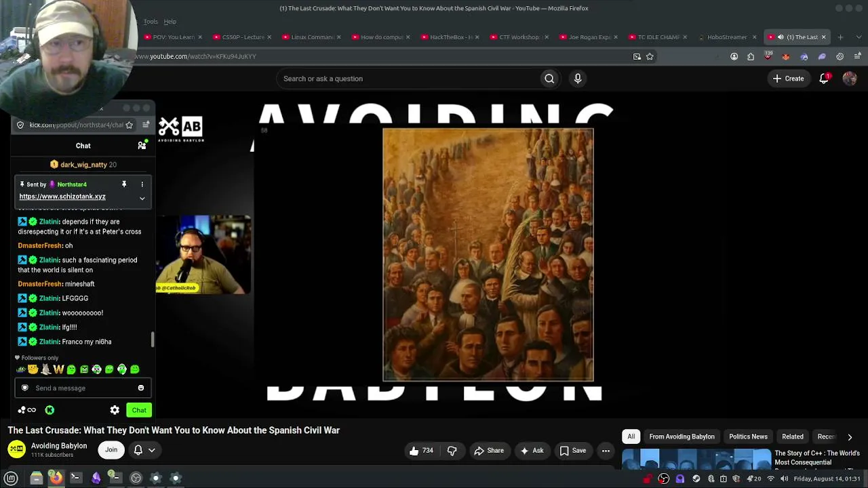List all tabs dropdown arrow

[857, 37]
